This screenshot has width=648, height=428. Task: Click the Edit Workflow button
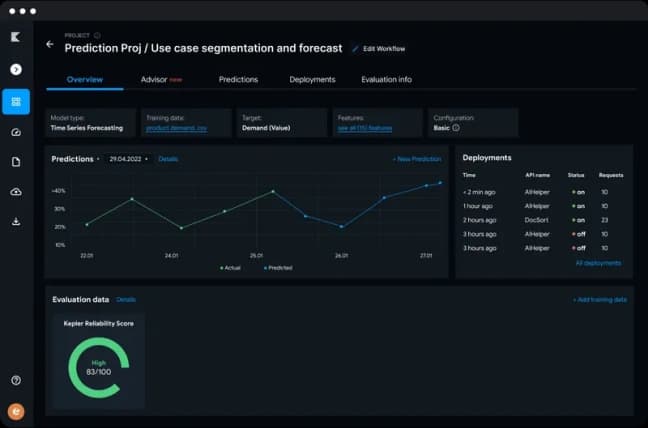click(379, 48)
